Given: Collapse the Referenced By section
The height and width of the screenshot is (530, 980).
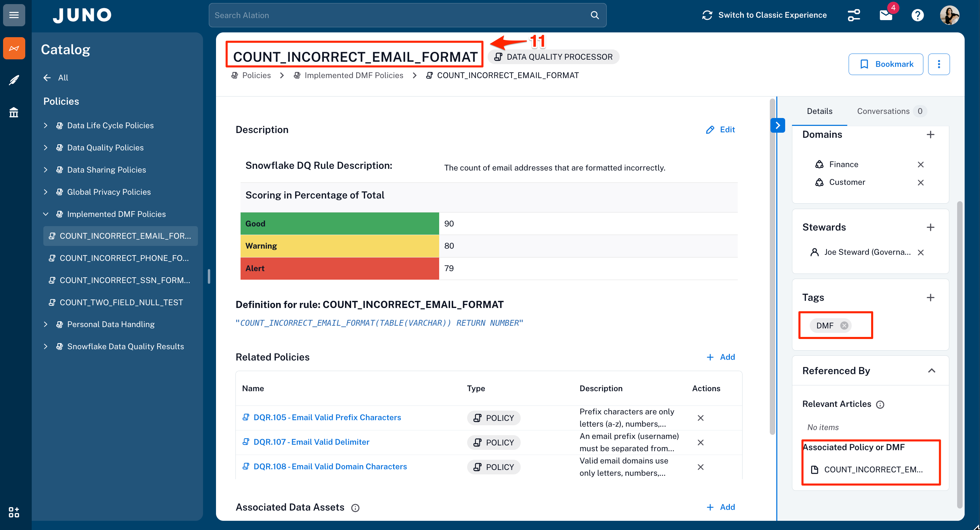Looking at the screenshot, I should click(931, 371).
